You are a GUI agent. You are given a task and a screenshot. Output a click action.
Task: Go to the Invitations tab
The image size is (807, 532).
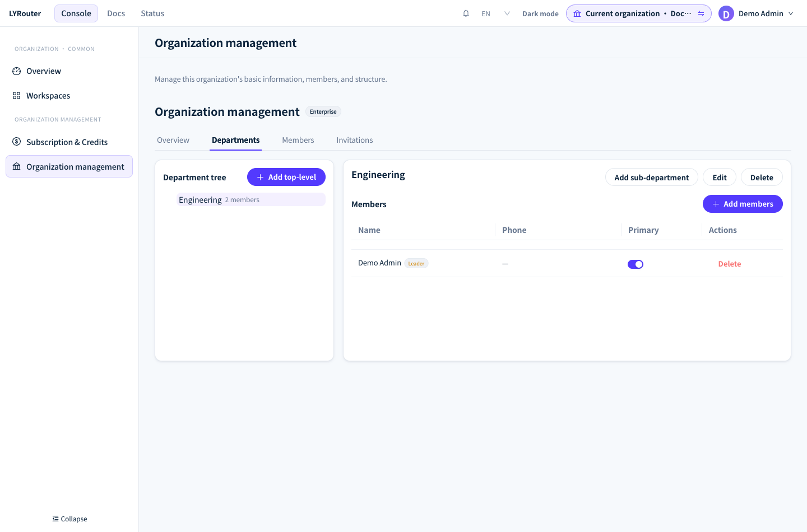click(355, 140)
